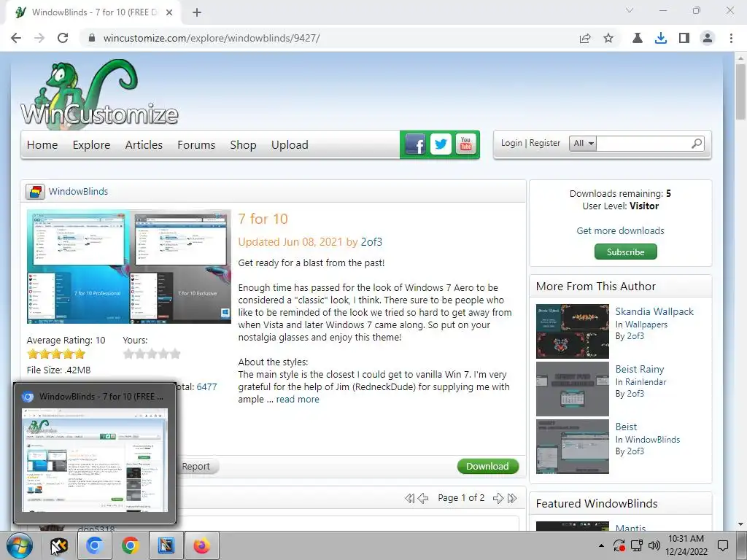Open the Beist skin thumbnail
747x560 pixels.
572,447
